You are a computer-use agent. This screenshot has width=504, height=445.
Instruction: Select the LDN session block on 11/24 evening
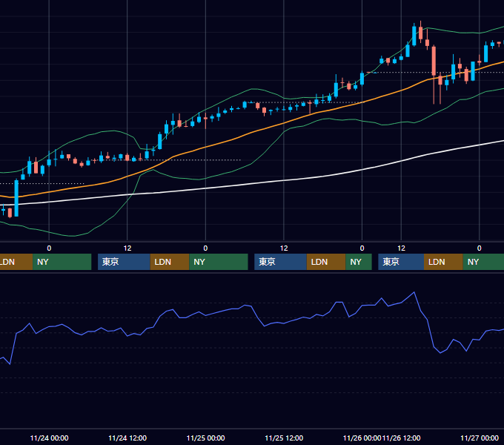(x=170, y=262)
